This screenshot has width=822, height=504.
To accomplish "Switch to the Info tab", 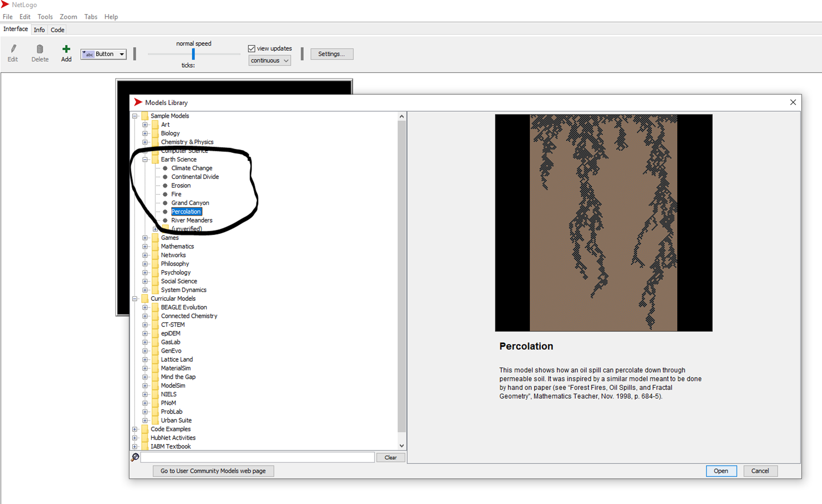I will click(x=39, y=30).
